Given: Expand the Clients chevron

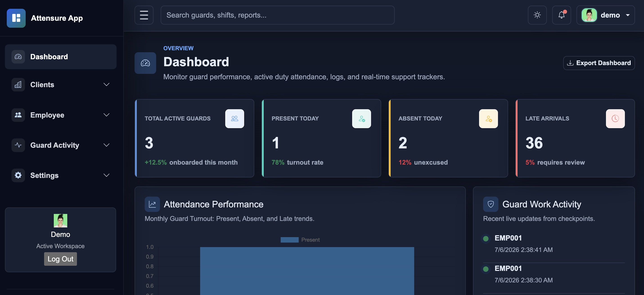Looking at the screenshot, I should click(106, 85).
